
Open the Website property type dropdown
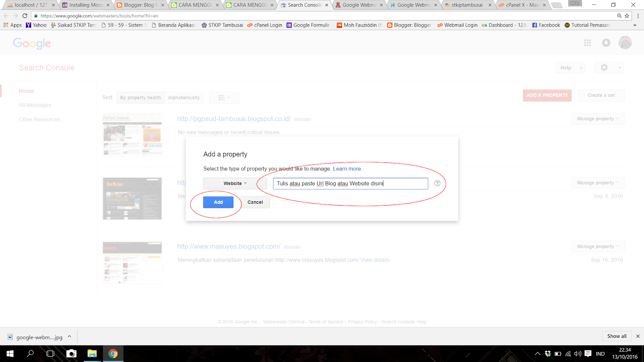click(x=235, y=183)
